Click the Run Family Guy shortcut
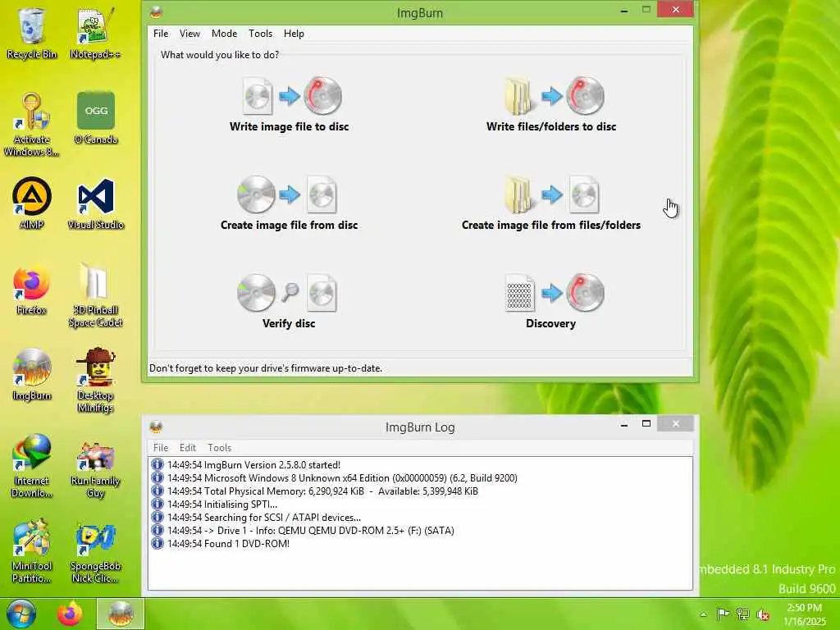The image size is (840, 630). point(95,470)
